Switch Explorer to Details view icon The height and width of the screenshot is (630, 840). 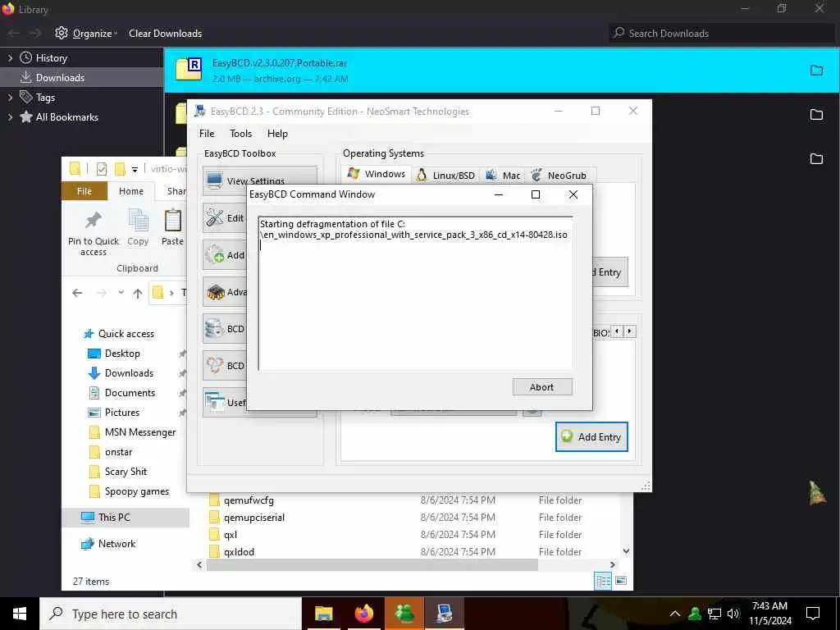603,581
